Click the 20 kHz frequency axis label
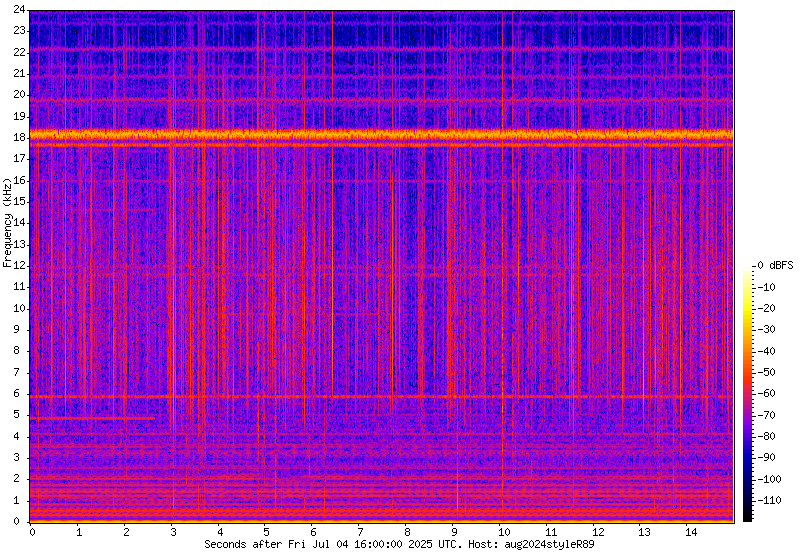 pos(19,95)
